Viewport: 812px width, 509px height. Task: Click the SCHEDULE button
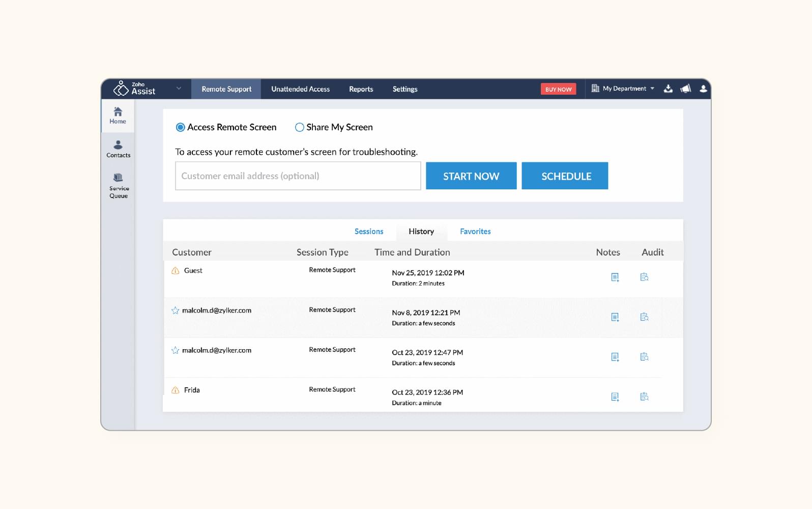point(565,176)
